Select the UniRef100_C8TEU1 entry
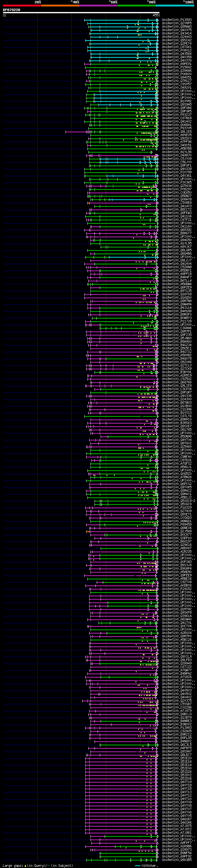Viewport: 197px width, 868px height. 177,460
